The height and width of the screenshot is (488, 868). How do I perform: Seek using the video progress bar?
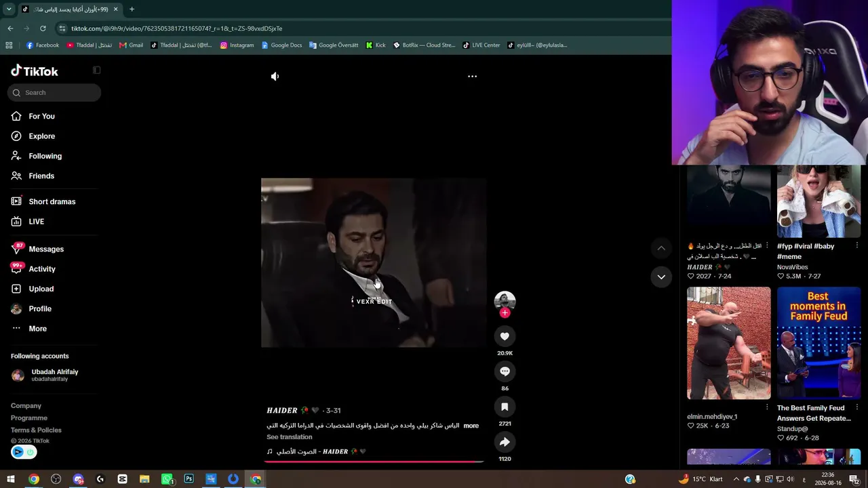click(374, 462)
